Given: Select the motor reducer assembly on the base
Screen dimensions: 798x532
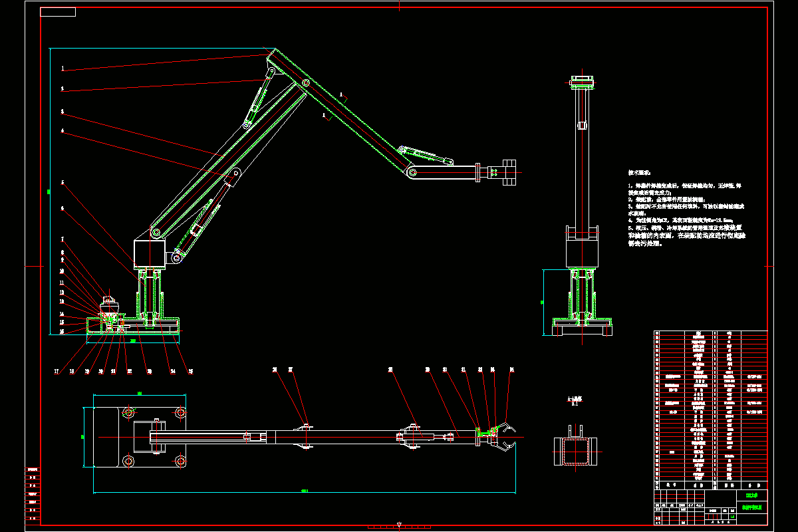Looking at the screenshot, I should coord(109,313).
